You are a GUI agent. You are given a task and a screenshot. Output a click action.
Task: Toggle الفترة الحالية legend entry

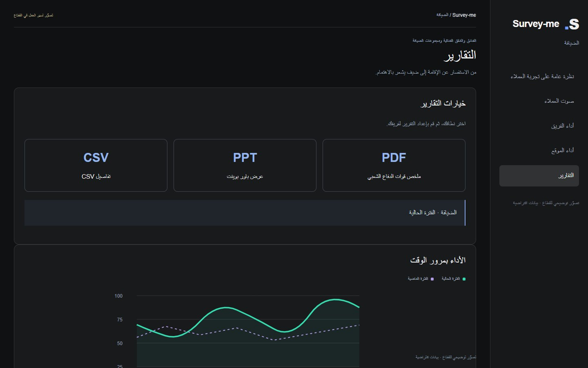coord(453,279)
